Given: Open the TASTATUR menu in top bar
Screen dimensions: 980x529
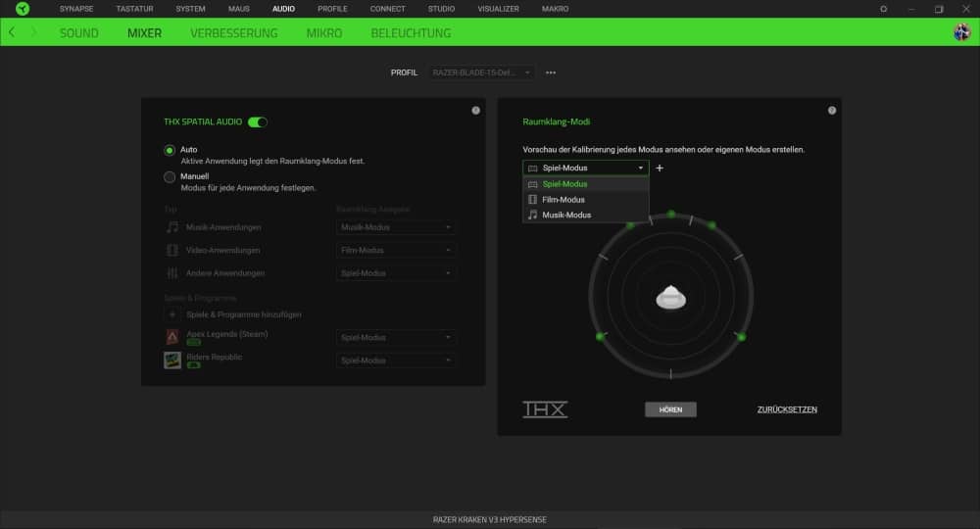Looking at the screenshot, I should click(x=134, y=9).
